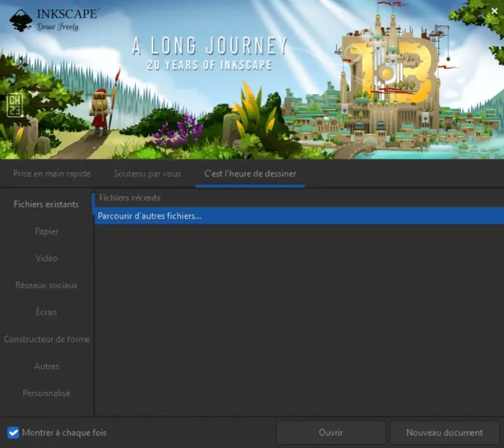Screen dimensions: 504x448
Task: Select the Autres template category
Action: (47, 366)
